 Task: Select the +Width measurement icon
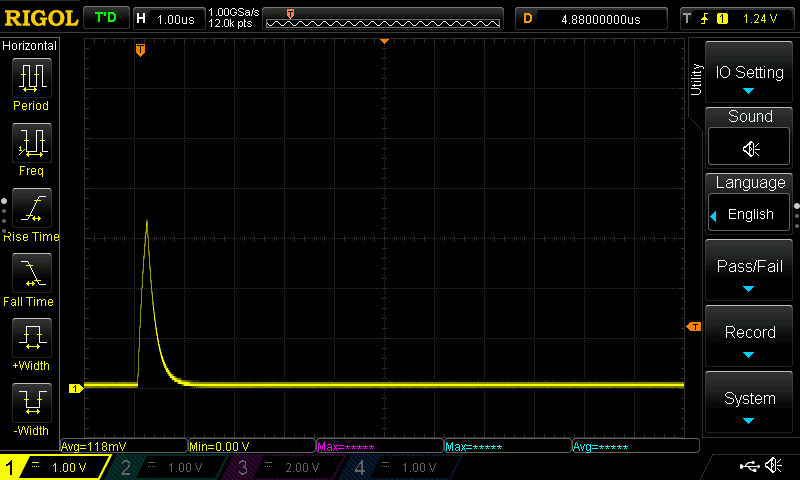(30, 340)
